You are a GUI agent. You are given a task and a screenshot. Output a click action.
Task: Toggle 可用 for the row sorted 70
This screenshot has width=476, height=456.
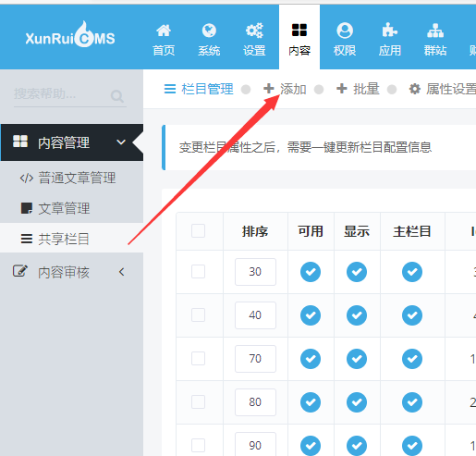(311, 359)
